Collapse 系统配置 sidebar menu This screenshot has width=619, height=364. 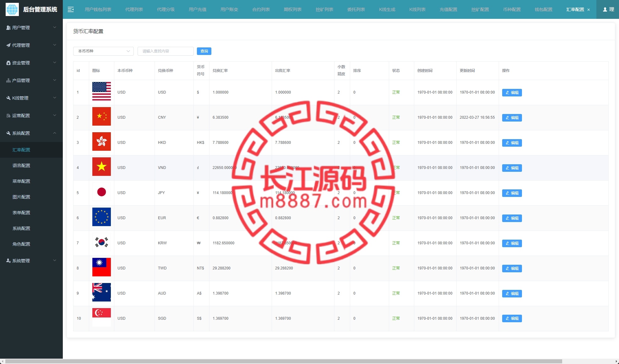click(31, 133)
